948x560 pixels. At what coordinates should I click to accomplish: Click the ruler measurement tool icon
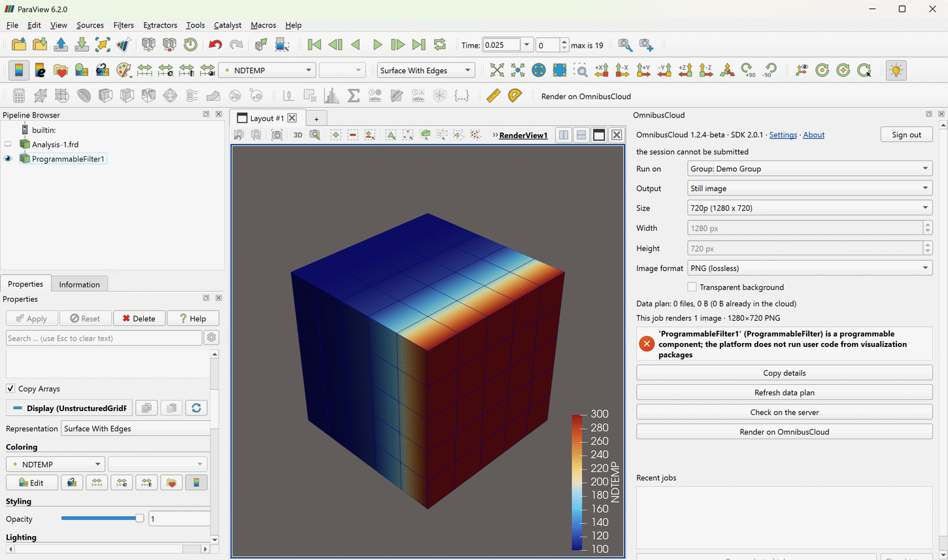(494, 96)
